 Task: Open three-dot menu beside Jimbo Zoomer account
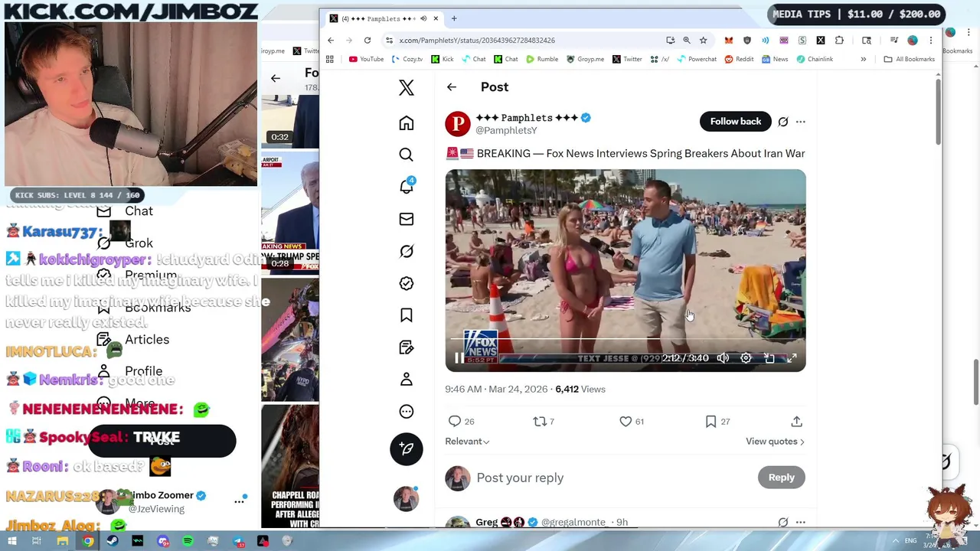click(x=239, y=501)
